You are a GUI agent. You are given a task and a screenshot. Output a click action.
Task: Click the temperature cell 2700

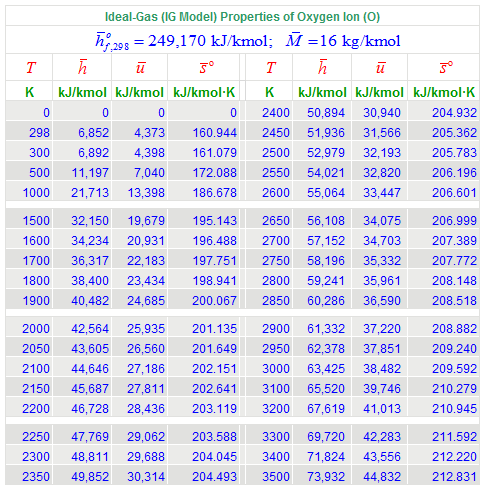coord(276,241)
